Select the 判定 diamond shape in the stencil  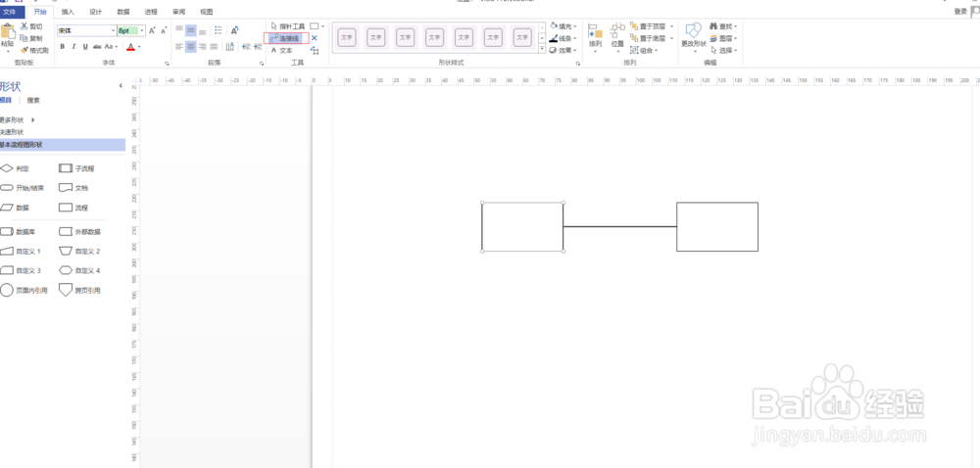[x=15, y=168]
